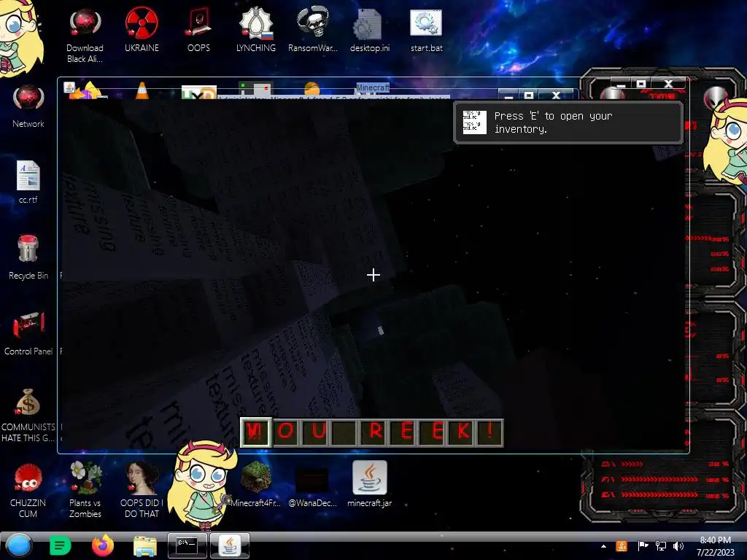Open the network tray icon

point(661,546)
